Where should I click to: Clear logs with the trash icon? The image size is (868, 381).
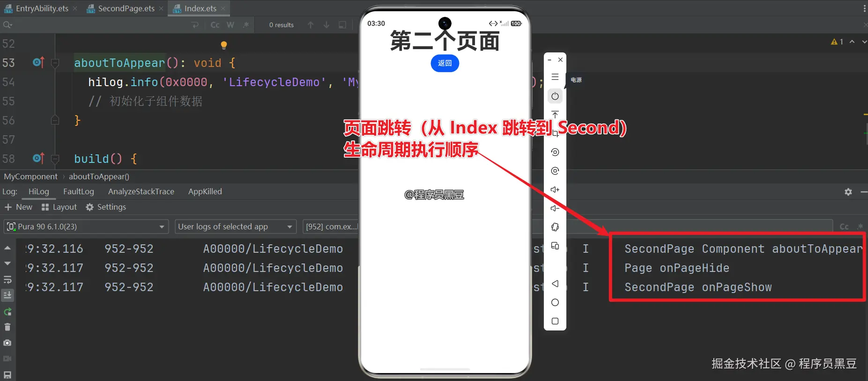7,327
